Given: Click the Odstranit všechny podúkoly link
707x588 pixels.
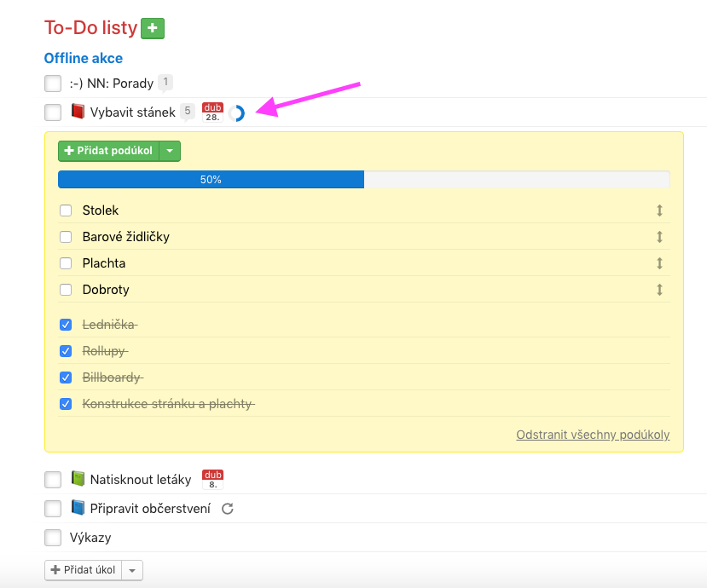Looking at the screenshot, I should click(x=593, y=435).
